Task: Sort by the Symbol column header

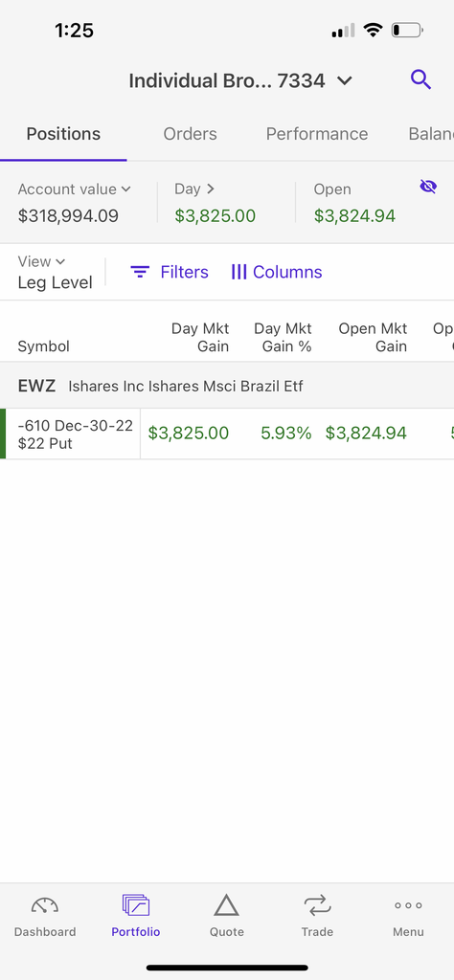Action: 44,346
